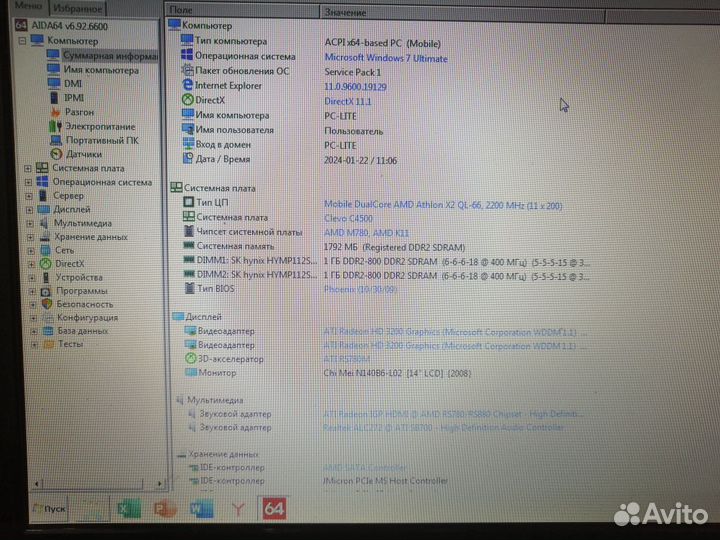Image resolution: width=720 pixels, height=540 pixels.
Task: Select Устройства in the tree
Action: pyautogui.click(x=79, y=277)
